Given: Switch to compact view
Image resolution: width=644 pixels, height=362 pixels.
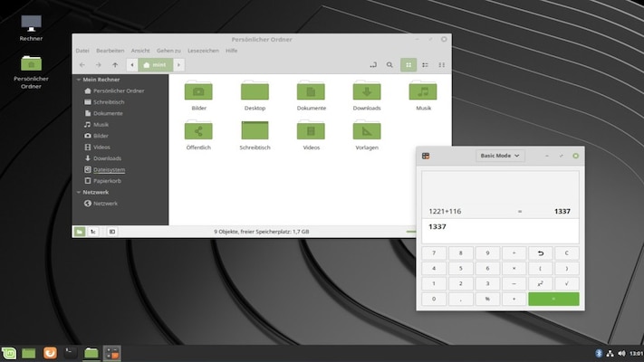Looking at the screenshot, I should point(441,65).
